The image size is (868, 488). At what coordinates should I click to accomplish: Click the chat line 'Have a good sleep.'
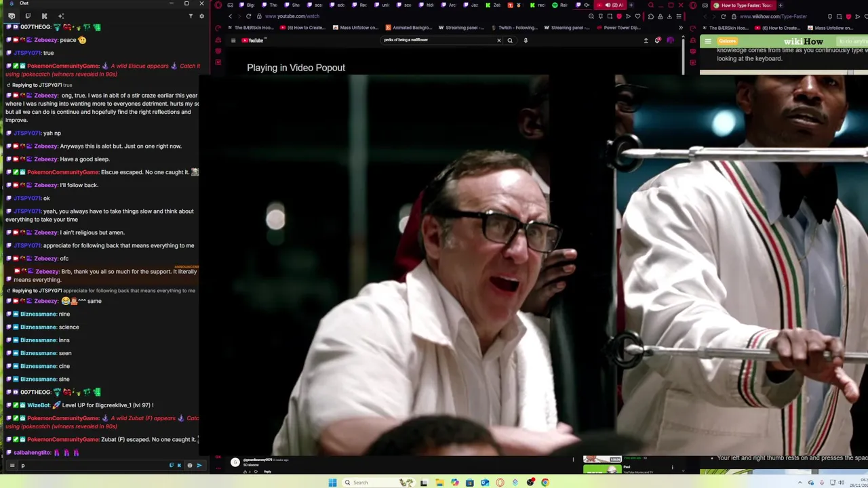[85, 159]
